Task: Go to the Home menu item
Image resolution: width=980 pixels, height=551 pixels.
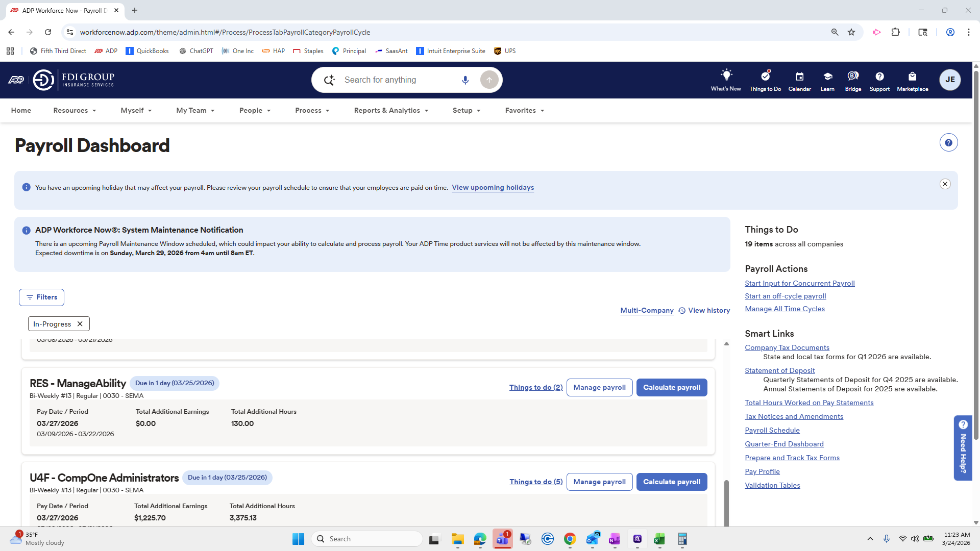Action: tap(21, 111)
